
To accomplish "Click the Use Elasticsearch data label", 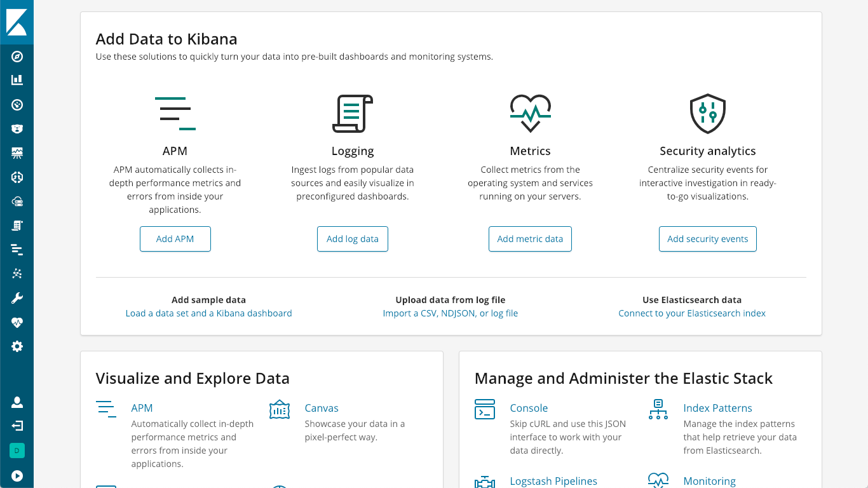I will click(692, 300).
